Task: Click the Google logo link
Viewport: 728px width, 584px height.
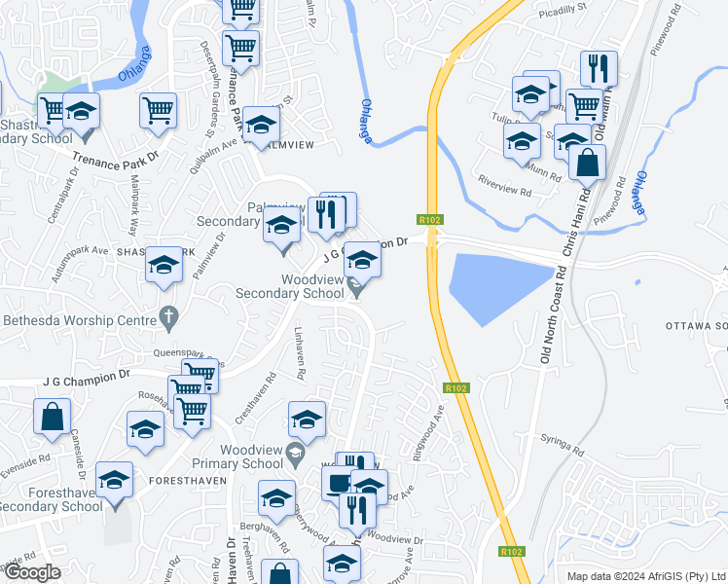Action: pyautogui.click(x=32, y=573)
